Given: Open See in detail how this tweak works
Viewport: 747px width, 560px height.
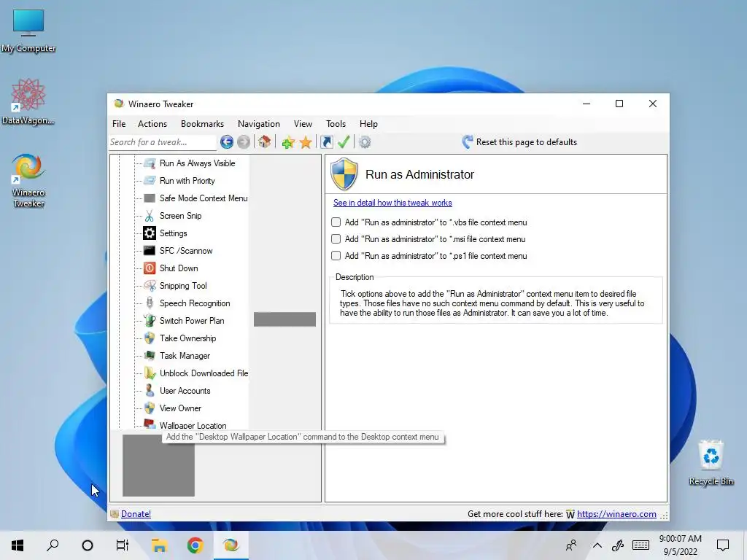Looking at the screenshot, I should pos(392,203).
